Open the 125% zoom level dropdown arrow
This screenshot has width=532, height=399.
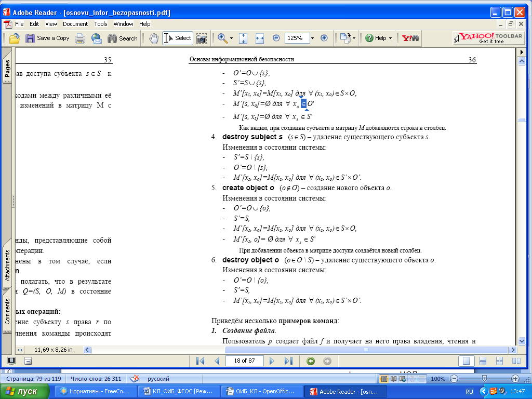[312, 38]
